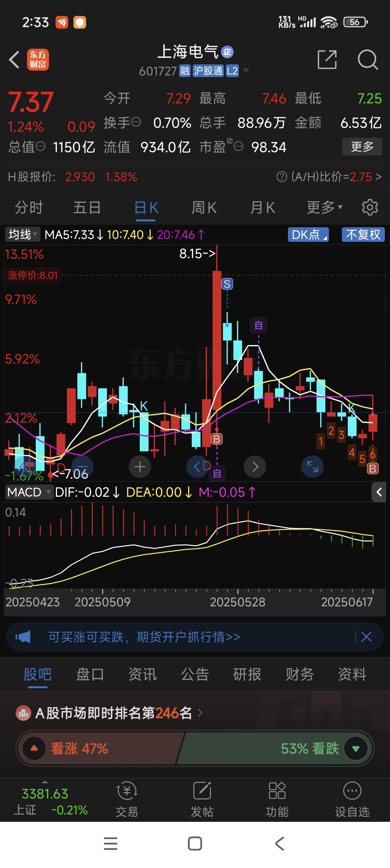390x868 pixels.
Task: Select the 日K chart tab
Action: coord(146,207)
